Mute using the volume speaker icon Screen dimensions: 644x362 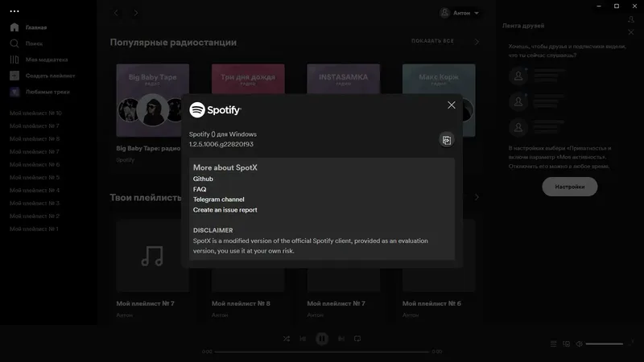click(579, 344)
